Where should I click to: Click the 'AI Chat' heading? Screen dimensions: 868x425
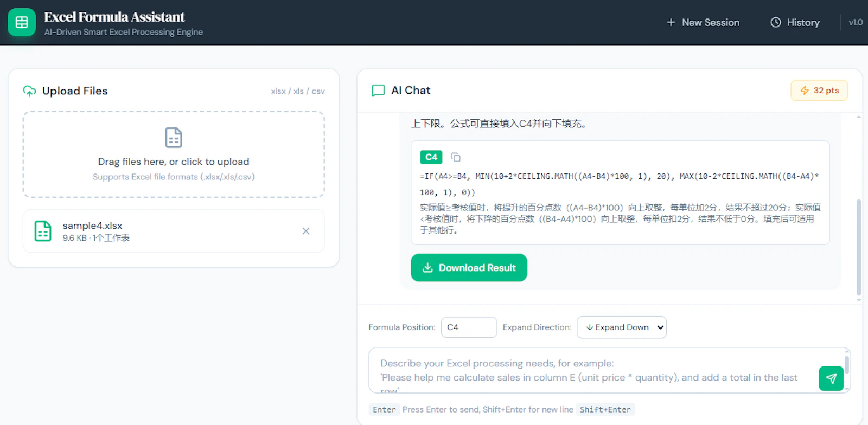[x=411, y=91]
